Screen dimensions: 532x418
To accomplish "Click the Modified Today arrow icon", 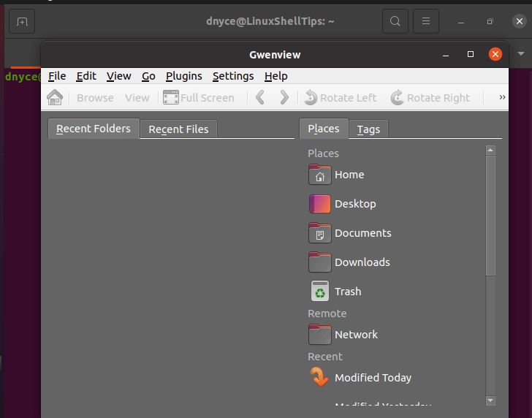I will tap(319, 377).
